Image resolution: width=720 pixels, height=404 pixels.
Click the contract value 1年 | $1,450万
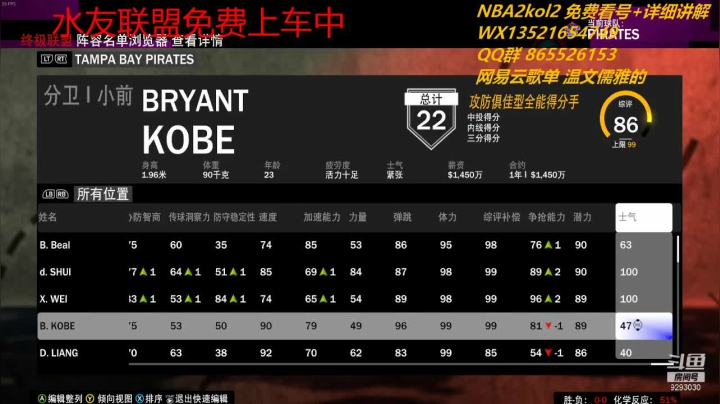click(x=537, y=175)
